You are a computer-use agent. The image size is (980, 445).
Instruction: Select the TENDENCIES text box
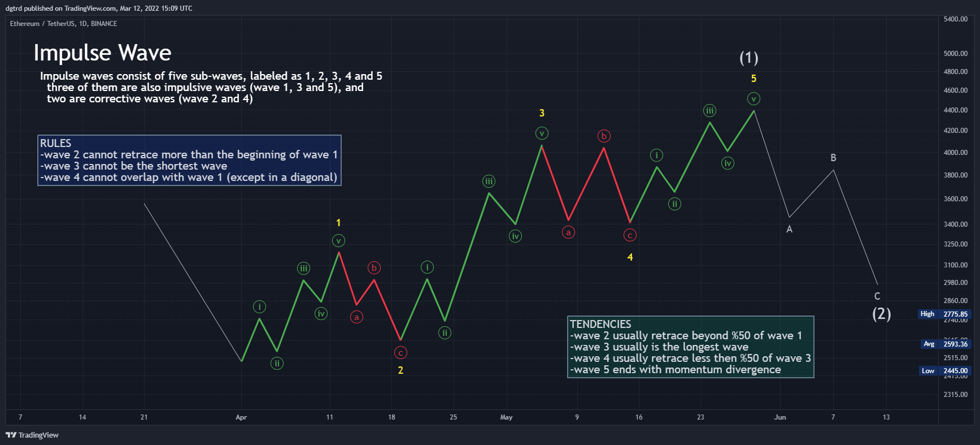[x=690, y=347]
